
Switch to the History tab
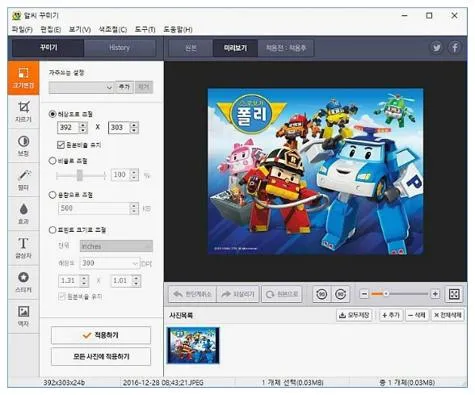click(x=119, y=48)
